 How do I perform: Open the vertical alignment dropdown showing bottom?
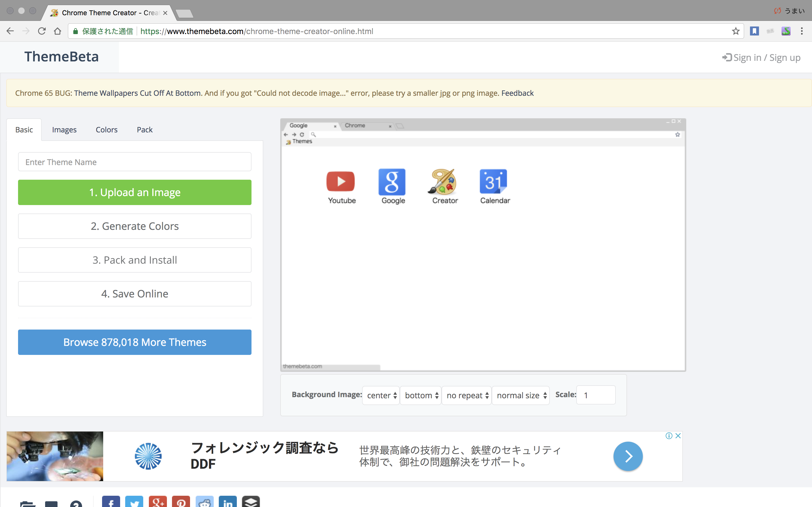point(420,395)
